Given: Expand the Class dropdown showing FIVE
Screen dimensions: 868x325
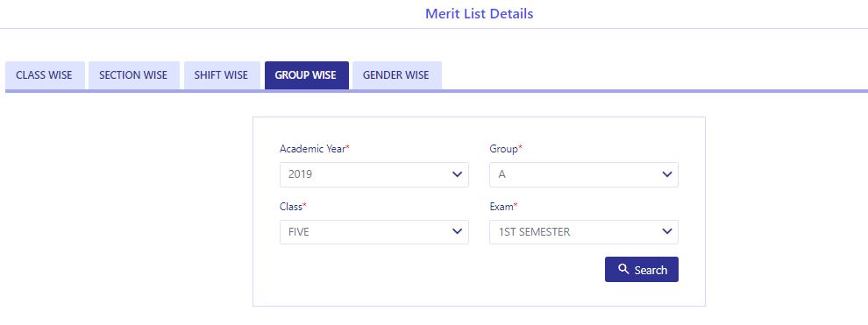Looking at the screenshot, I should [x=374, y=232].
